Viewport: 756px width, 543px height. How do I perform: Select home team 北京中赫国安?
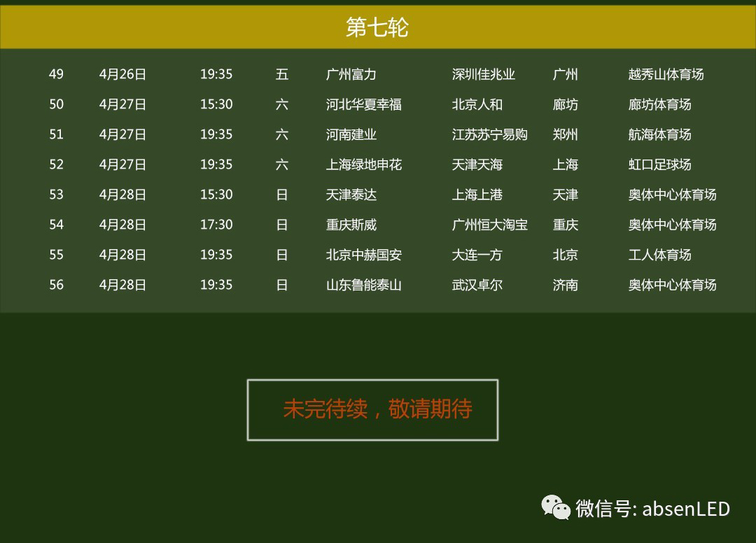click(364, 255)
